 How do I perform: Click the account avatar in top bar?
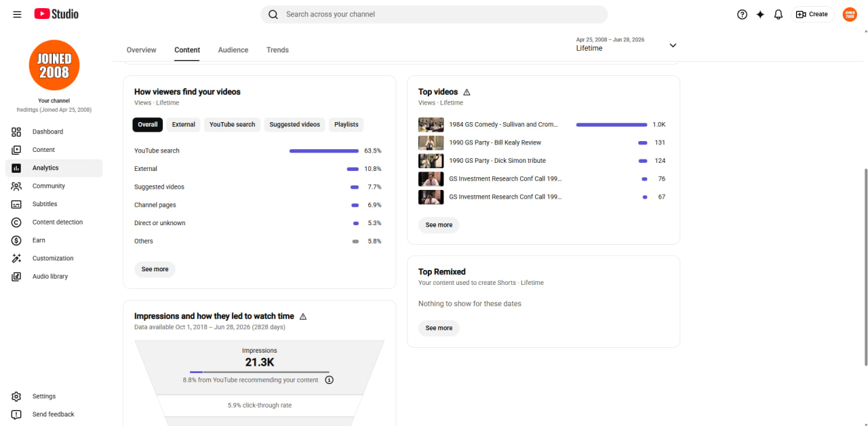850,14
